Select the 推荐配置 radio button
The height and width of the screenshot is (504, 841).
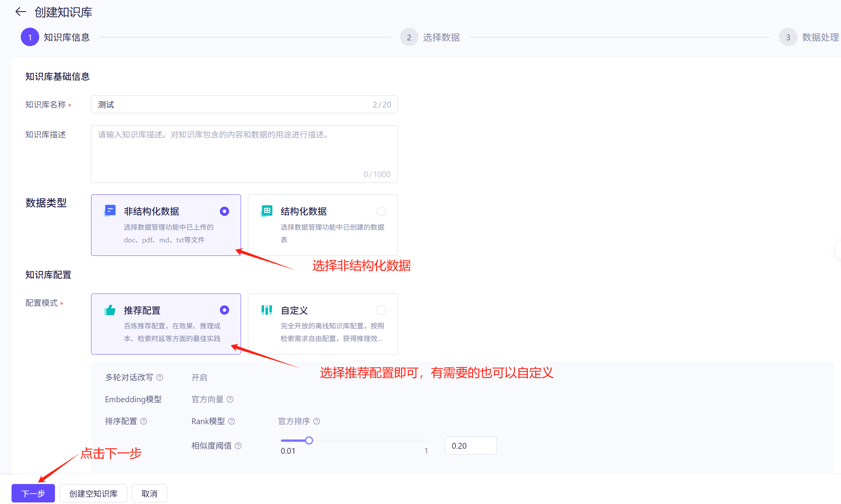coord(224,310)
